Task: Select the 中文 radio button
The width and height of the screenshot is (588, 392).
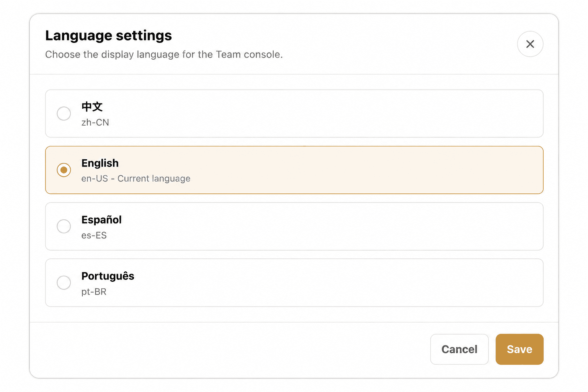Action: click(x=64, y=114)
